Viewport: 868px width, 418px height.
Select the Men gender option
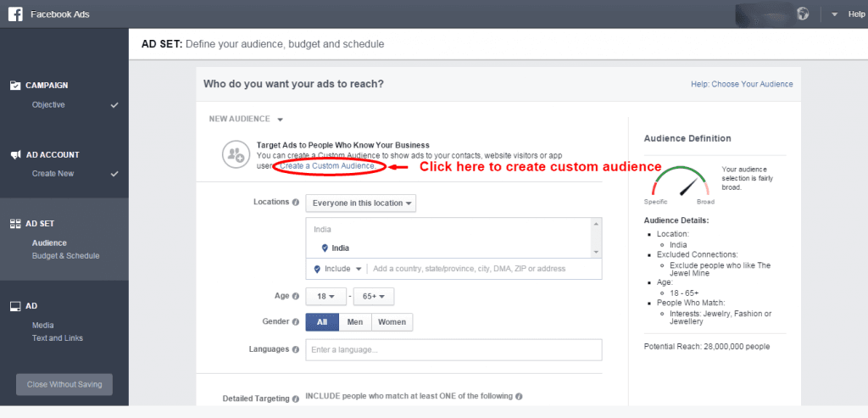click(355, 322)
